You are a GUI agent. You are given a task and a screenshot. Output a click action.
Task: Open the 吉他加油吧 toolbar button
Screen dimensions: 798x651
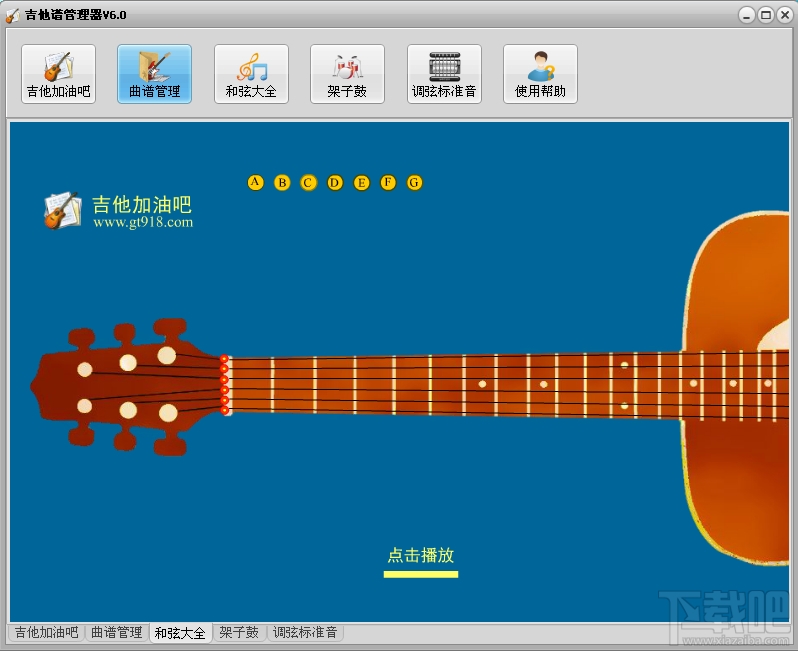coord(59,74)
